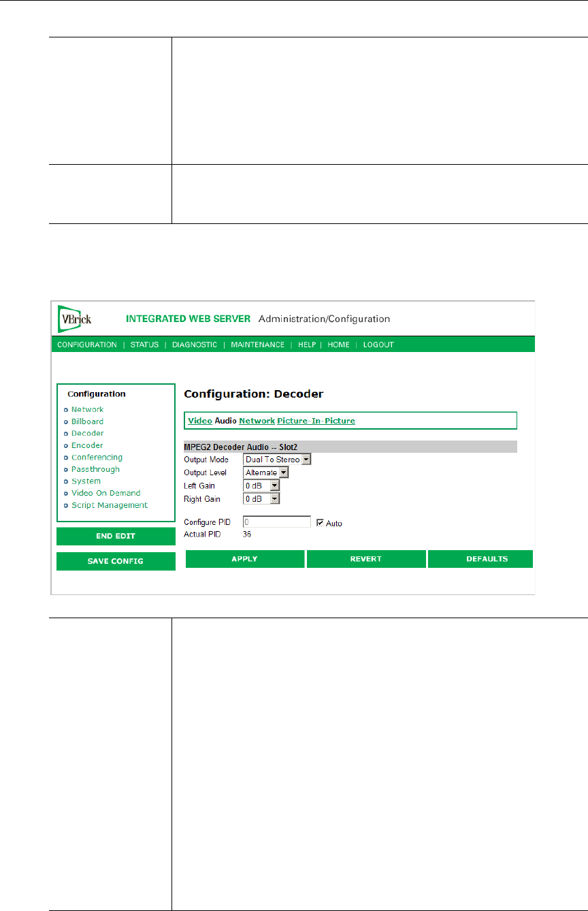Image resolution: width=588 pixels, height=911 pixels.
Task: Click the Actual PID value 36
Action: click(x=247, y=534)
